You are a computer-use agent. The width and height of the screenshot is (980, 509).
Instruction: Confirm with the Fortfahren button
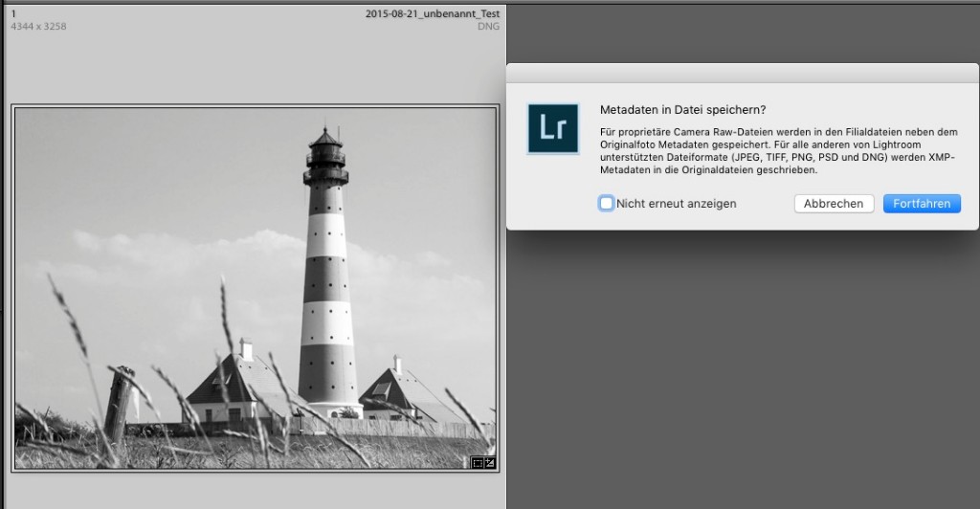921,204
